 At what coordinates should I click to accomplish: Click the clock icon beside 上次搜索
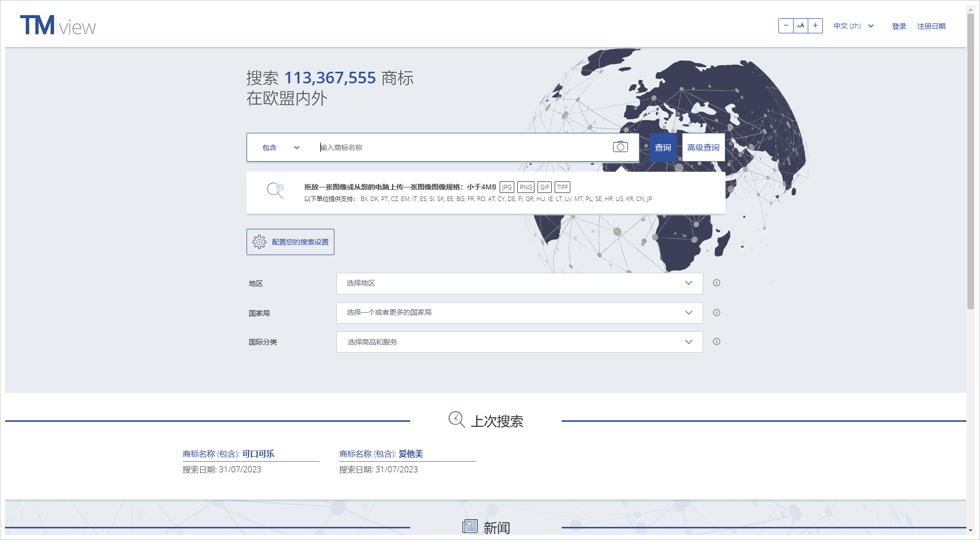(457, 419)
